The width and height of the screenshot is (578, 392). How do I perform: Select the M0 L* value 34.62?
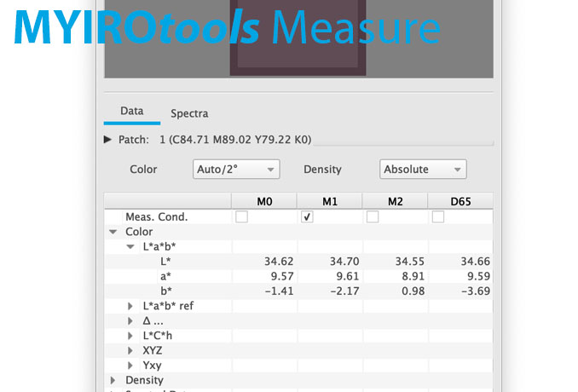279,262
